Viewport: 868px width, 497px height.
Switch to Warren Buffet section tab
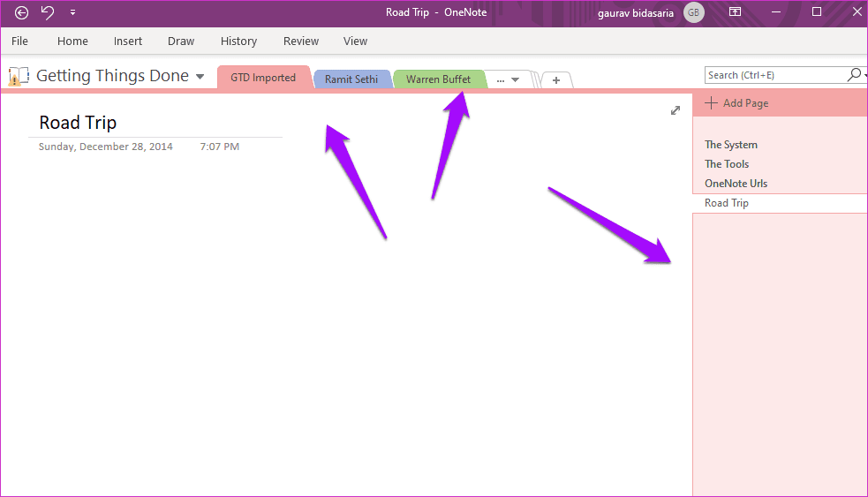tap(439, 79)
